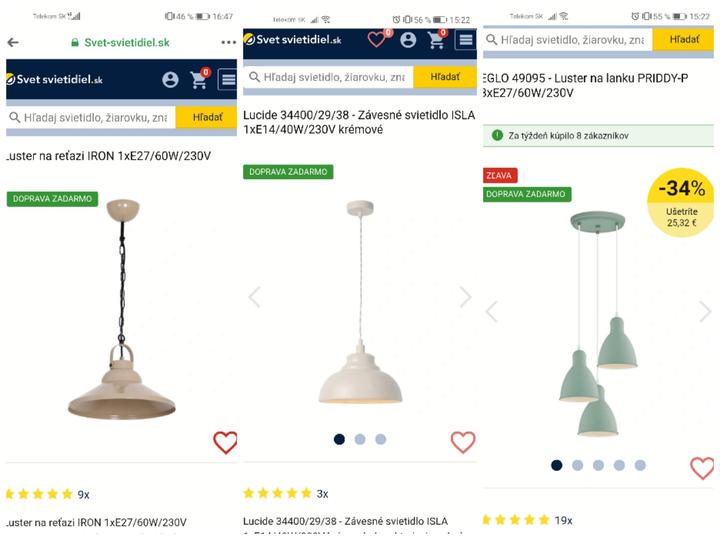Click the five-star 19x rating for the PRIDDY-P lamp
The image size is (720, 540).
(528, 520)
